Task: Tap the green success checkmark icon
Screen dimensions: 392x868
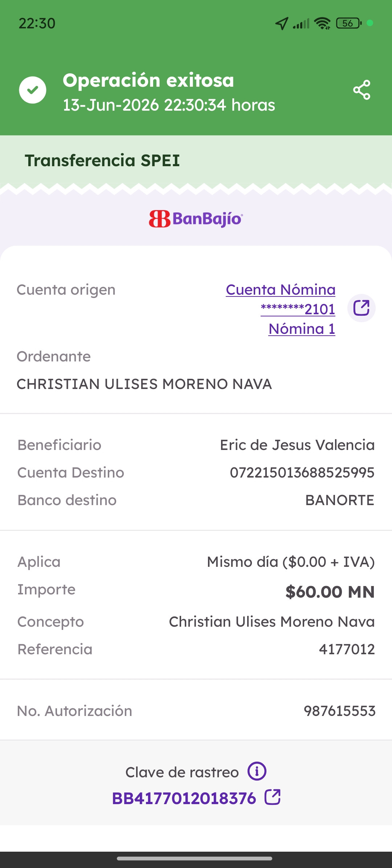Action: [x=33, y=90]
